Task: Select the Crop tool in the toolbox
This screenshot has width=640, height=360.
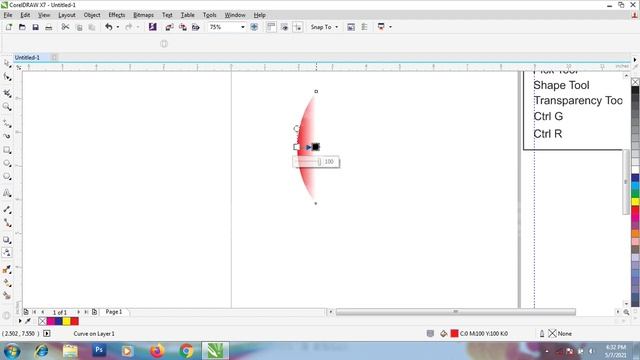Action: pyautogui.click(x=7, y=93)
